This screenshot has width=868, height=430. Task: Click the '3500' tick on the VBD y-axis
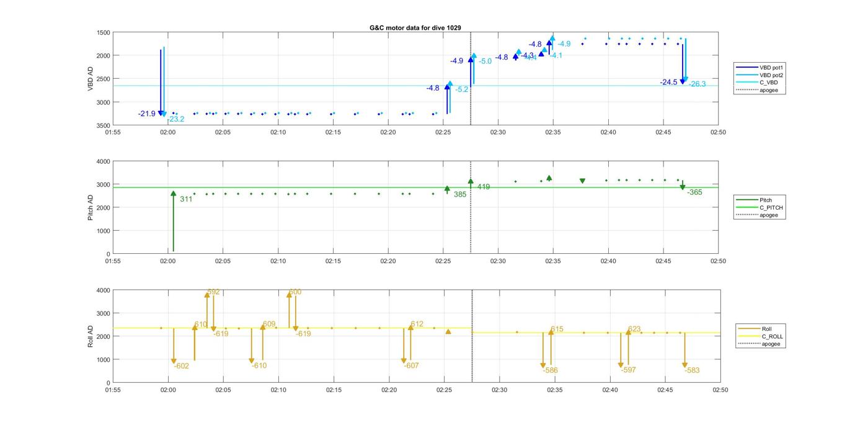[103, 125]
